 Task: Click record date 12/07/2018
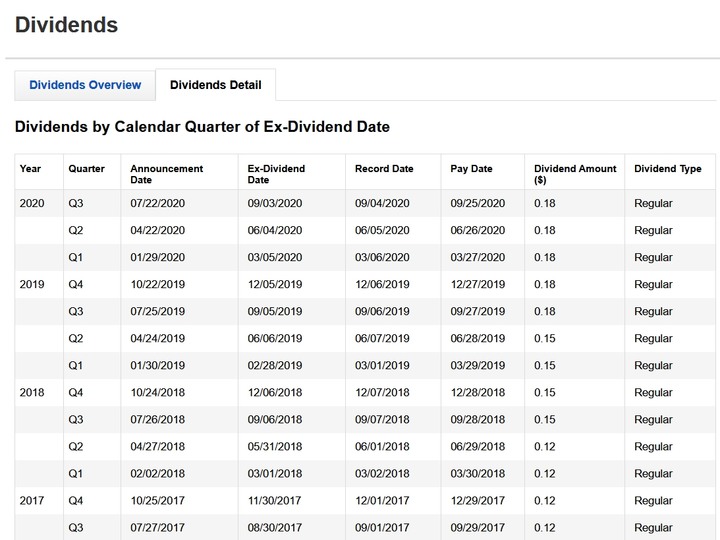tap(382, 392)
